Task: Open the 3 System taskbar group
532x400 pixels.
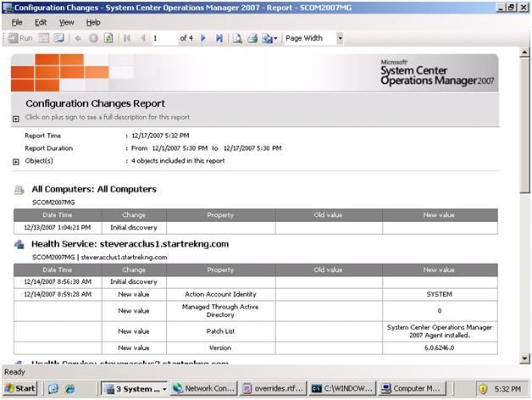Action: click(135, 389)
